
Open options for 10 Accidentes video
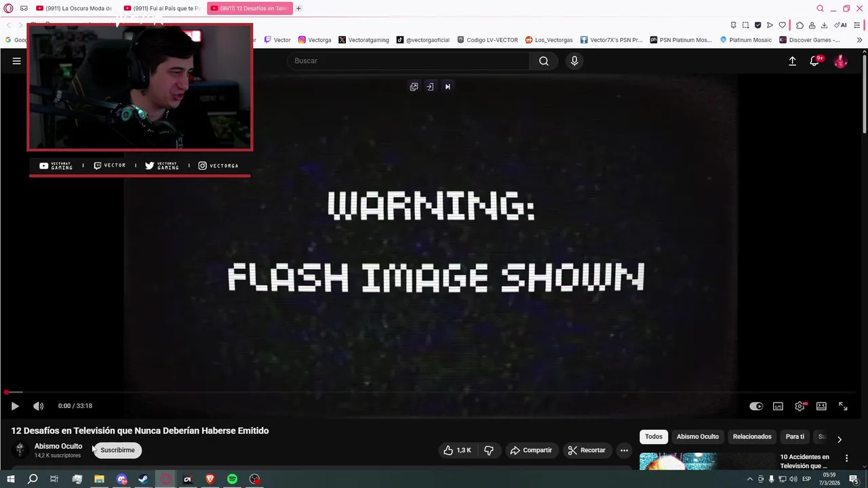pyautogui.click(x=846, y=458)
